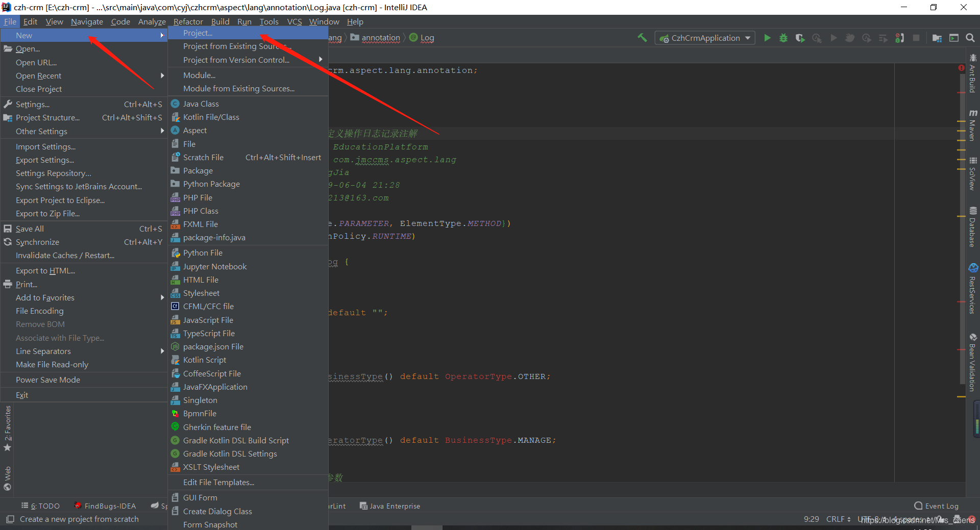Click the Search Everywhere magnifier icon
This screenshot has height=530, width=980.
(x=970, y=38)
